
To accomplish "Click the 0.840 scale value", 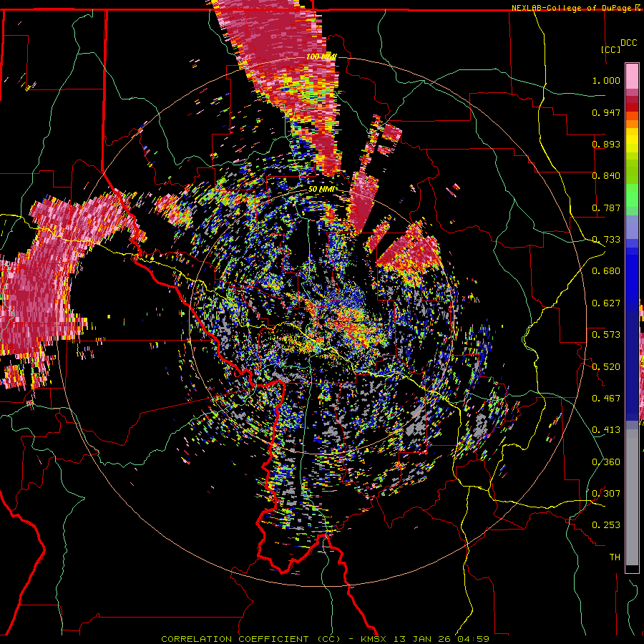I will click(606, 176).
